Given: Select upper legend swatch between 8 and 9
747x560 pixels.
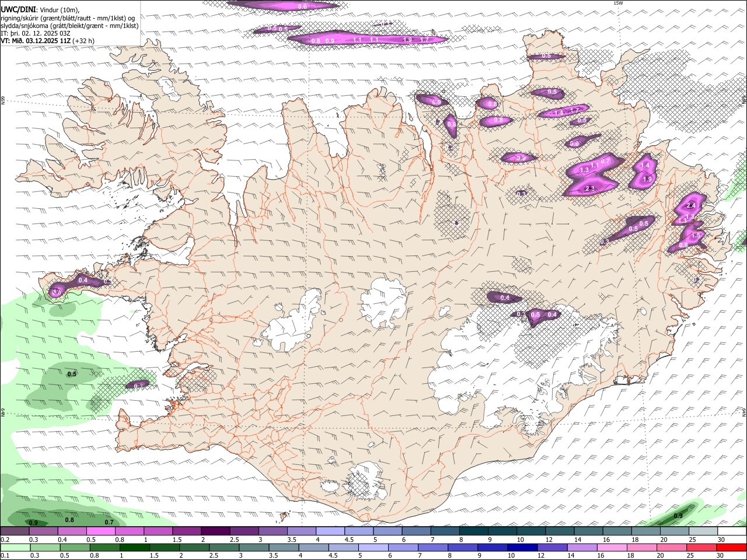Looking at the screenshot, I should (x=473, y=531).
